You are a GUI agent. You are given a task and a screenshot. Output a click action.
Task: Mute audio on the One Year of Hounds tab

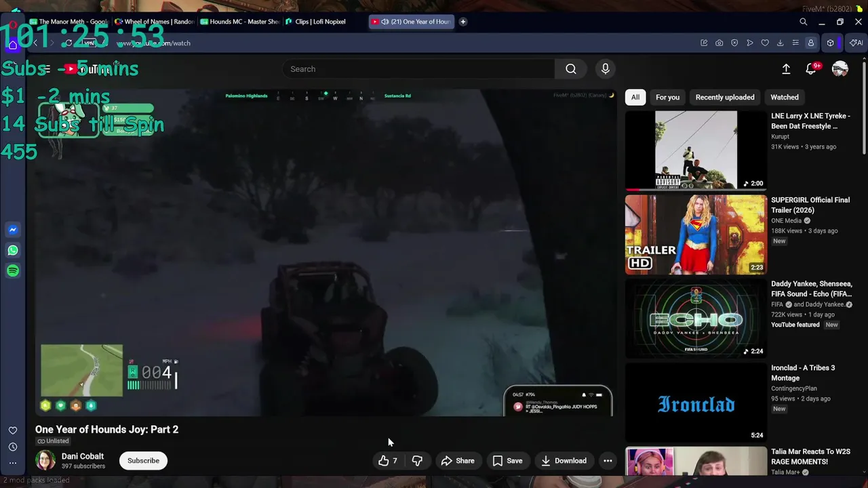(384, 22)
